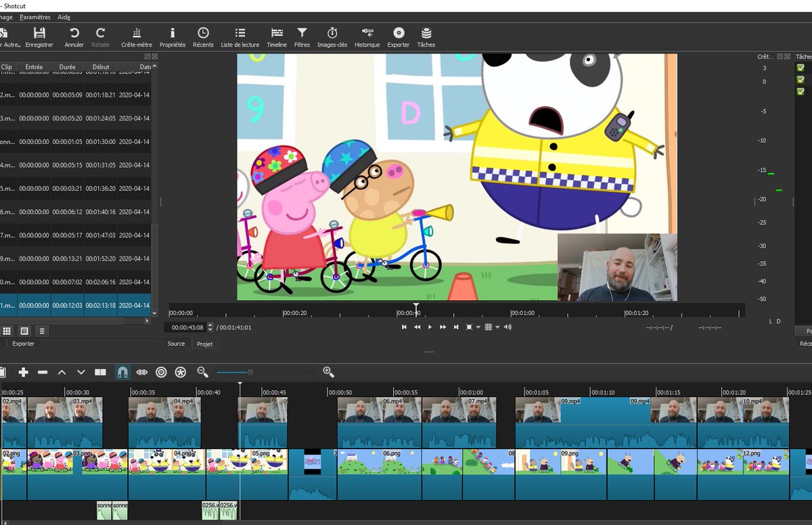
Task: Open the Images-clés keyframes panel
Action: coord(332,37)
